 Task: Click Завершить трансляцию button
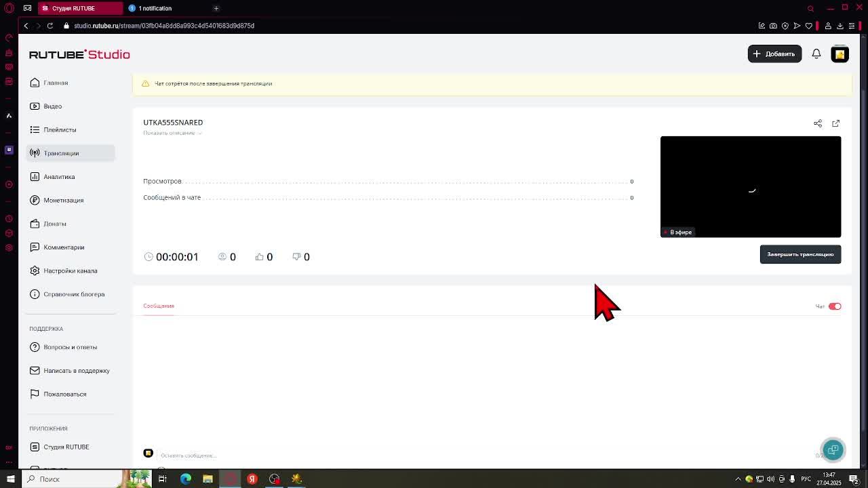[x=800, y=254]
